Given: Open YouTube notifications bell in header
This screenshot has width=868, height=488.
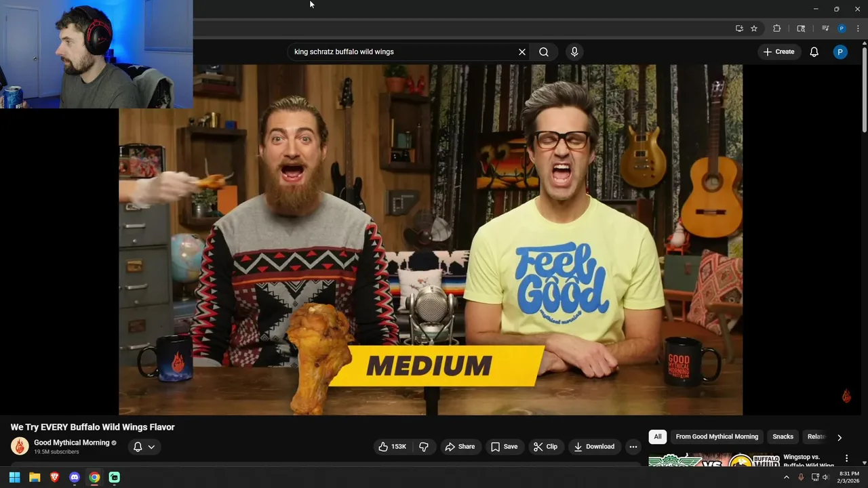Looking at the screenshot, I should pyautogui.click(x=814, y=52).
